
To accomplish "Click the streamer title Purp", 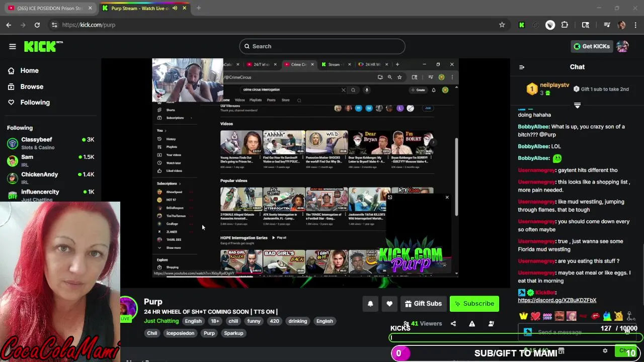I will click(153, 302).
